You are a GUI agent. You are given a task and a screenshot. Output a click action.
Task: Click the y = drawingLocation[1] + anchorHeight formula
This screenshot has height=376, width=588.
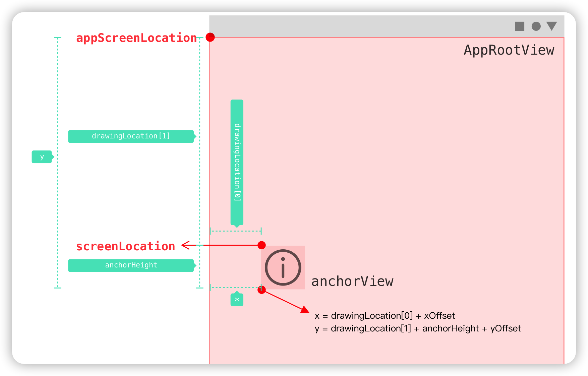pyautogui.click(x=418, y=328)
